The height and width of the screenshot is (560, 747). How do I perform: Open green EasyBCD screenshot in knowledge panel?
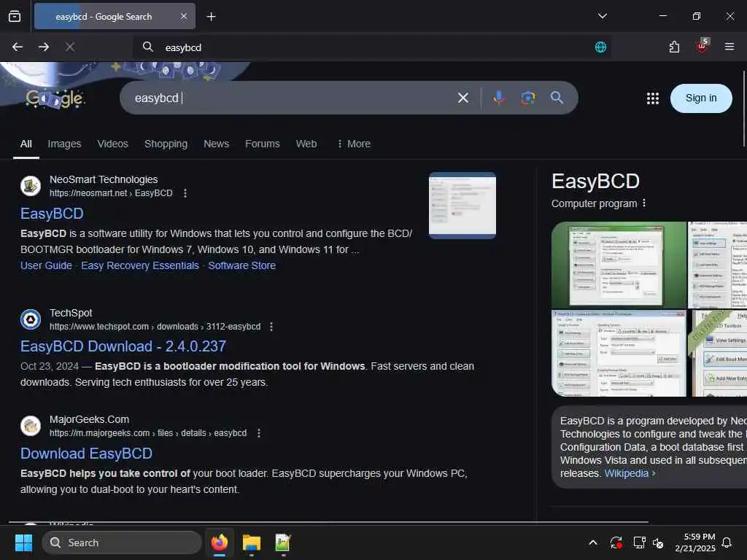coord(619,265)
